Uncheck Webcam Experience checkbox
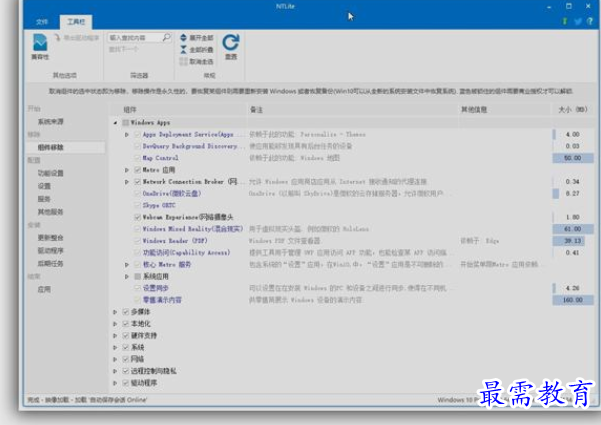Viewport: 601px width, 425px height. 138,217
